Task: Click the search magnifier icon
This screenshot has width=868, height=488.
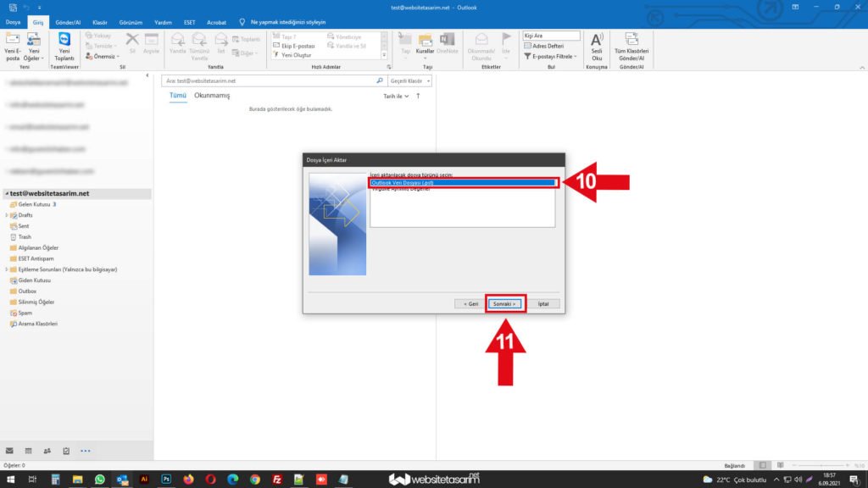Action: point(379,80)
